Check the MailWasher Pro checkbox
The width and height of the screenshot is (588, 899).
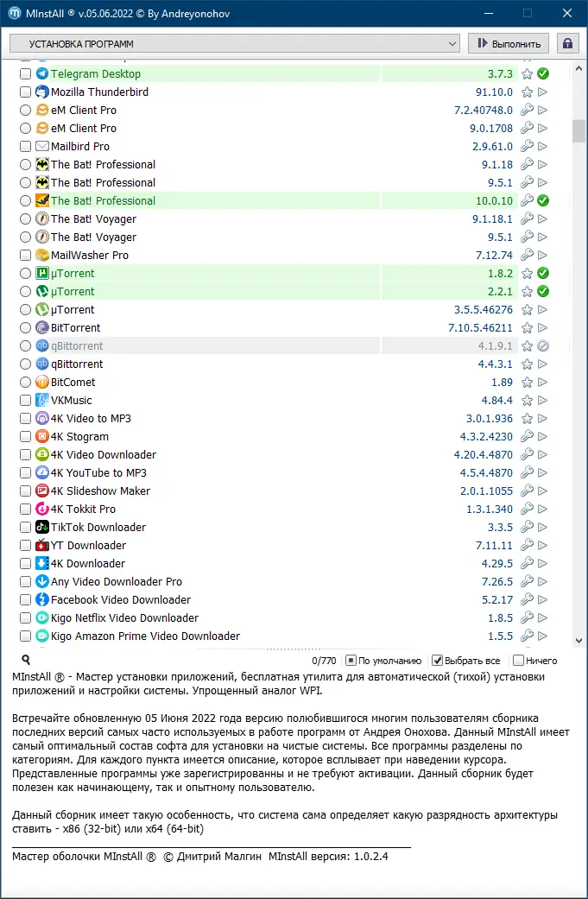click(25, 256)
